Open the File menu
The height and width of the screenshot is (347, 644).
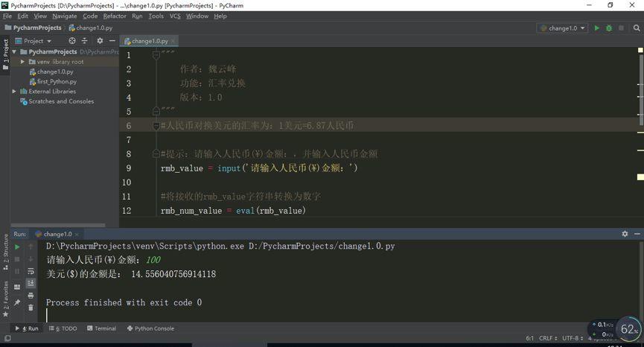tap(7, 16)
